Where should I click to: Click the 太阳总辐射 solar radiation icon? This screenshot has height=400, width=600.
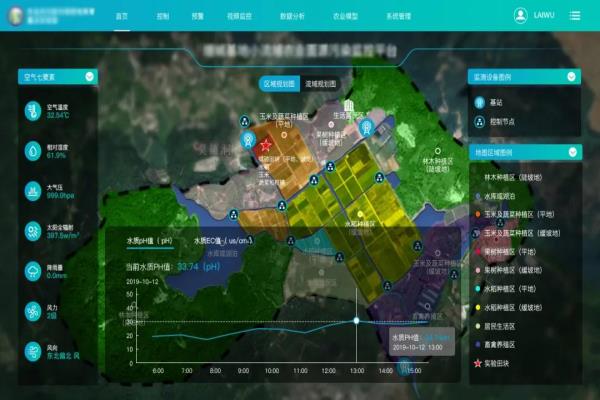point(33,231)
